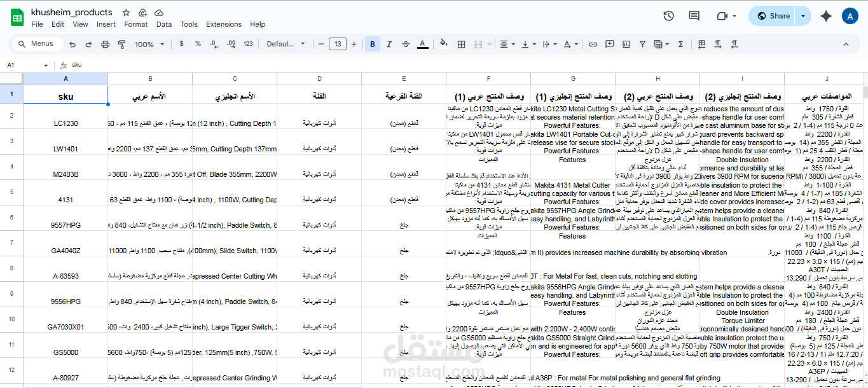Increase the font size
Screen dimensions: 868x388
click(354, 44)
